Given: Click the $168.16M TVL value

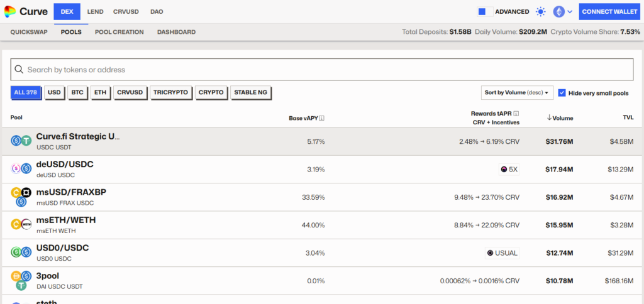Looking at the screenshot, I should tap(619, 281).
